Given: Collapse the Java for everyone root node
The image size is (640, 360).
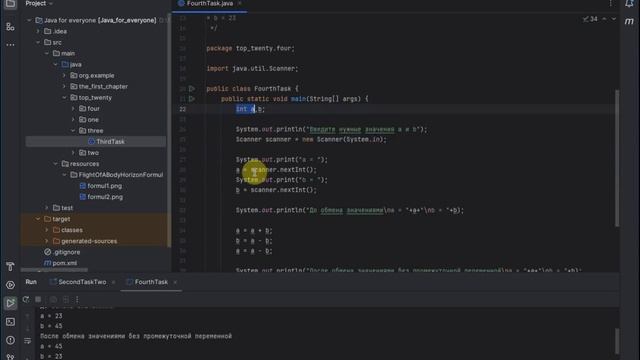Looking at the screenshot, I should click(29, 20).
